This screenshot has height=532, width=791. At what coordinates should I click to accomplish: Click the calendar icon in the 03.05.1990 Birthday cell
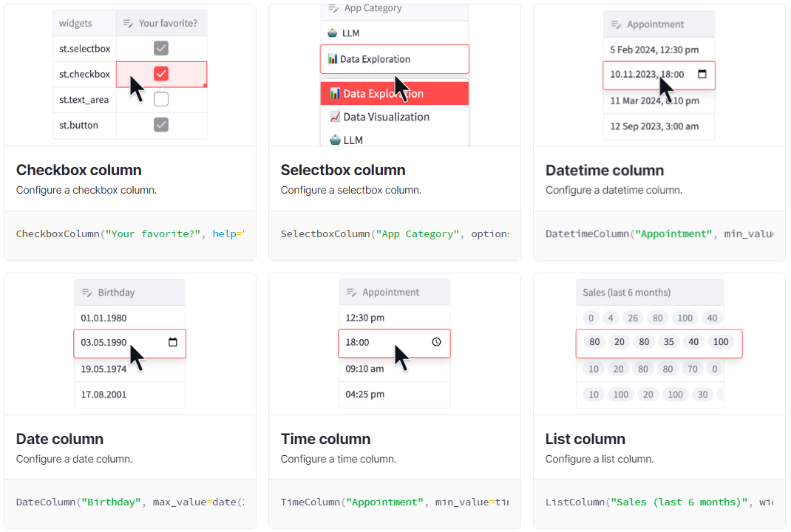tap(172, 343)
